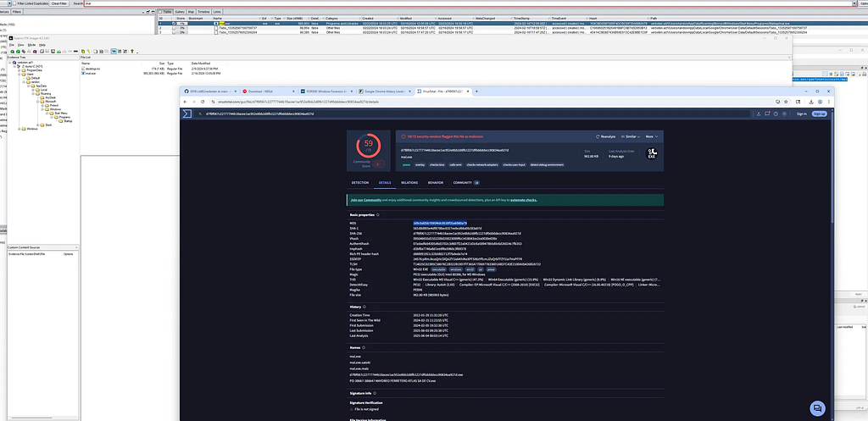Click the mal.exe file icon in FTK list

tap(83, 73)
